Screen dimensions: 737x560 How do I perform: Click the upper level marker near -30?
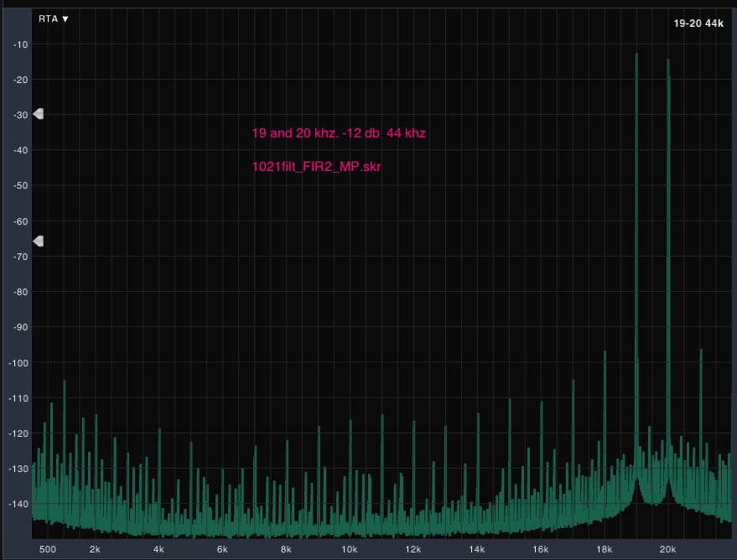[x=38, y=114]
